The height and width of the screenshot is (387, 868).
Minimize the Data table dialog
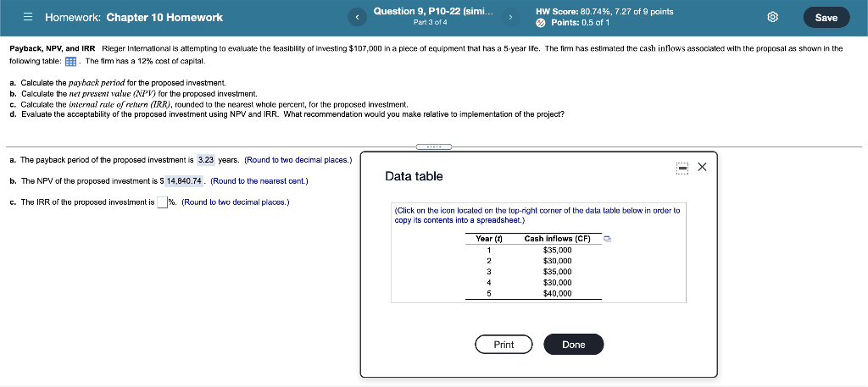pos(682,167)
